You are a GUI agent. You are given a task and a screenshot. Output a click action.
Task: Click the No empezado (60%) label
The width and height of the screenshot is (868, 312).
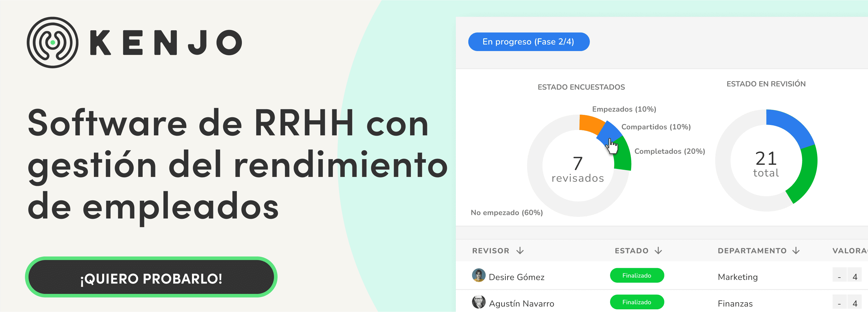coord(507,213)
